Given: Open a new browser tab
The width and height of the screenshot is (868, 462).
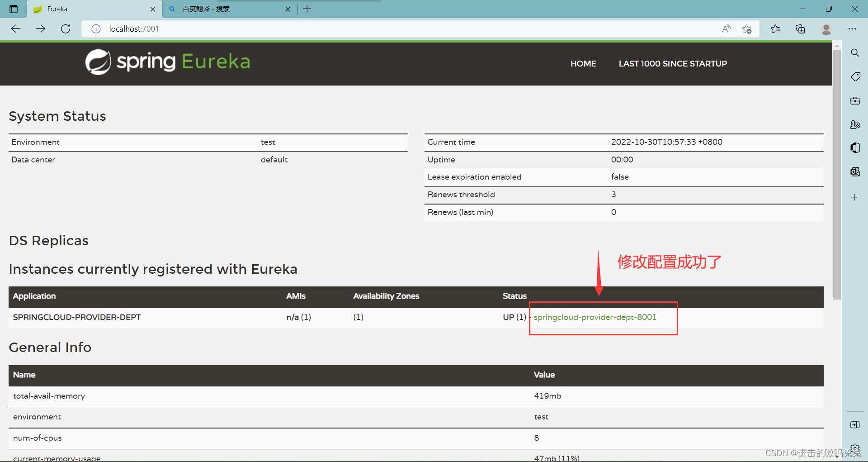Looking at the screenshot, I should (307, 9).
